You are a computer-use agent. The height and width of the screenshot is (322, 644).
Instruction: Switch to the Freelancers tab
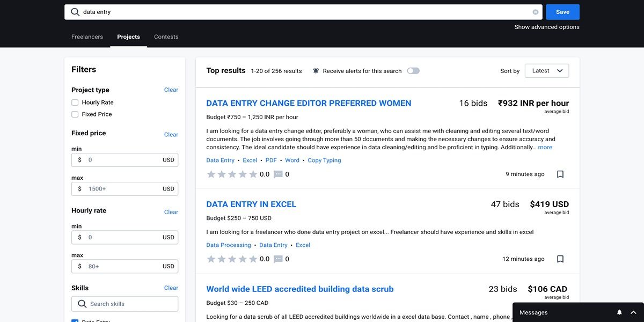coord(87,37)
